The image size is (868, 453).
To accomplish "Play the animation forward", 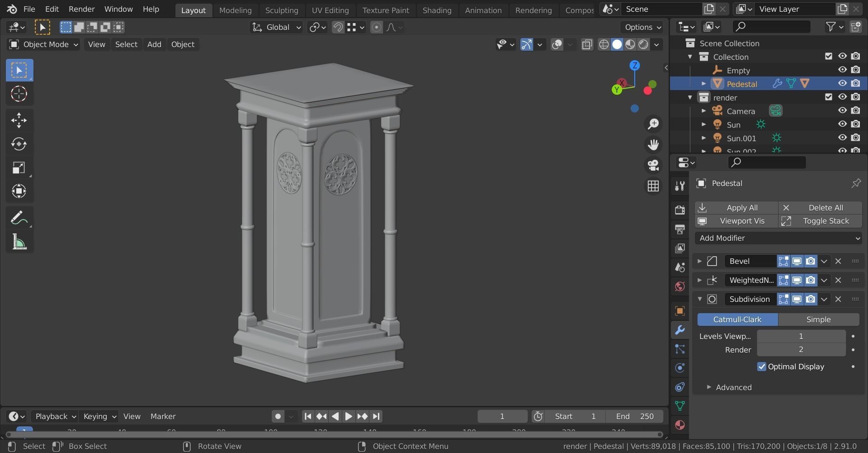I will 349,416.
